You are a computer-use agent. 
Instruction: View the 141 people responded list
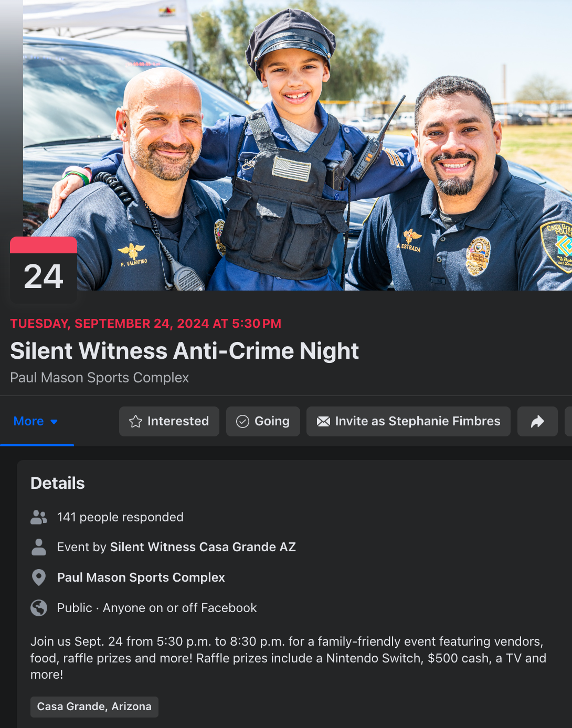coord(120,517)
